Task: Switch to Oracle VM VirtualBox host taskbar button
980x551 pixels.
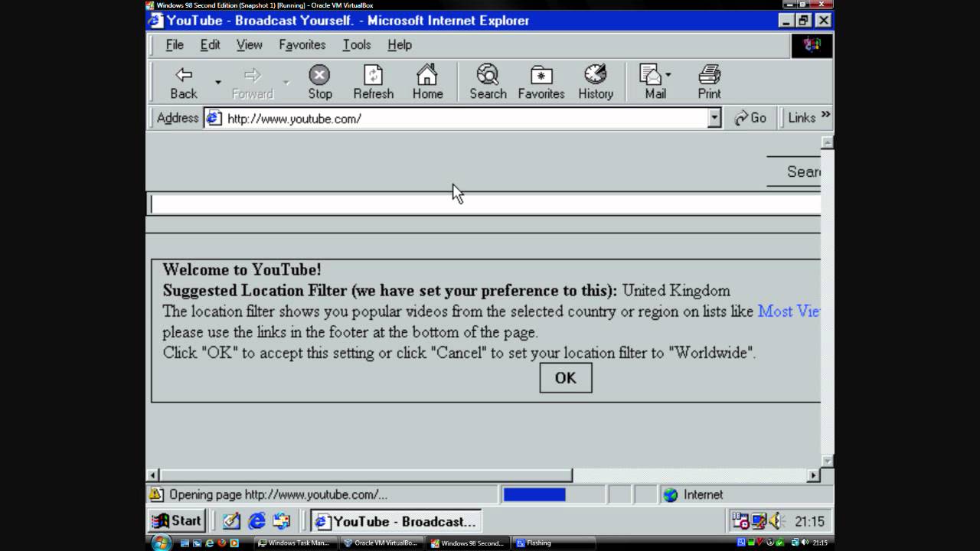Action: click(381, 543)
